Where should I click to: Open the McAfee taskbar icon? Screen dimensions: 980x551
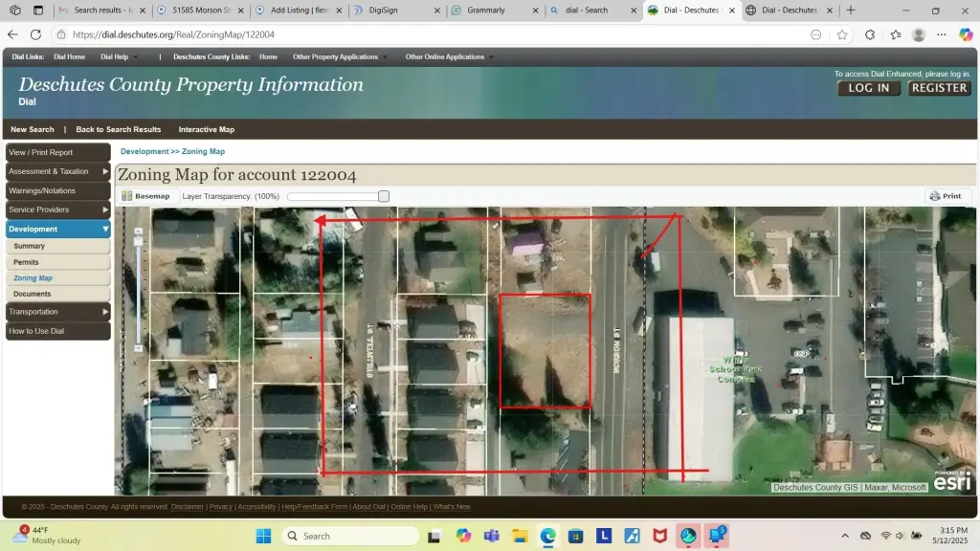[659, 536]
